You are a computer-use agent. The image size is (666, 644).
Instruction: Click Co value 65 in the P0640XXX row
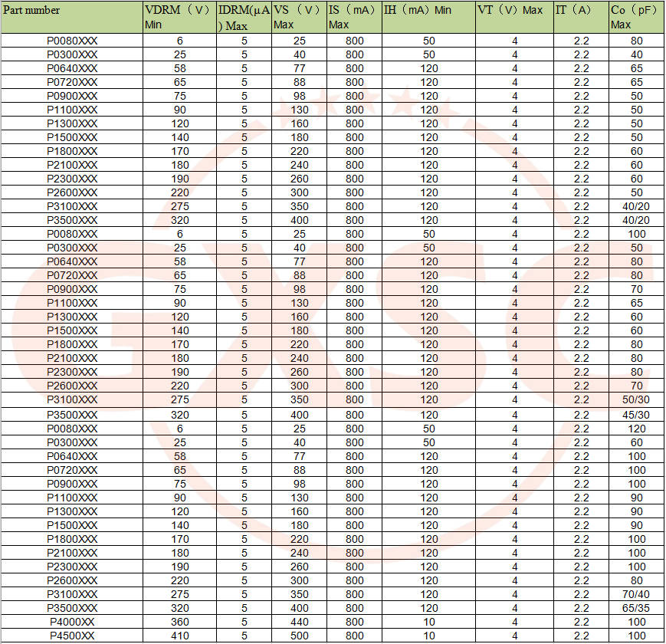point(637,68)
